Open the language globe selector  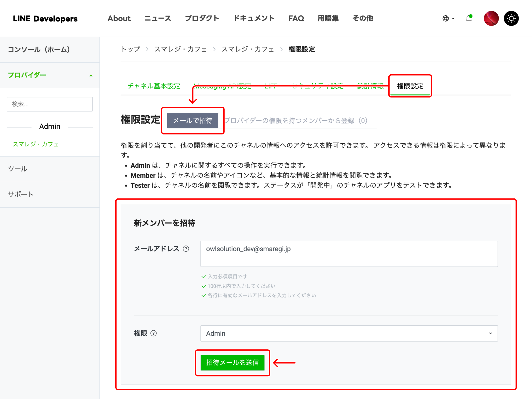pos(448,18)
